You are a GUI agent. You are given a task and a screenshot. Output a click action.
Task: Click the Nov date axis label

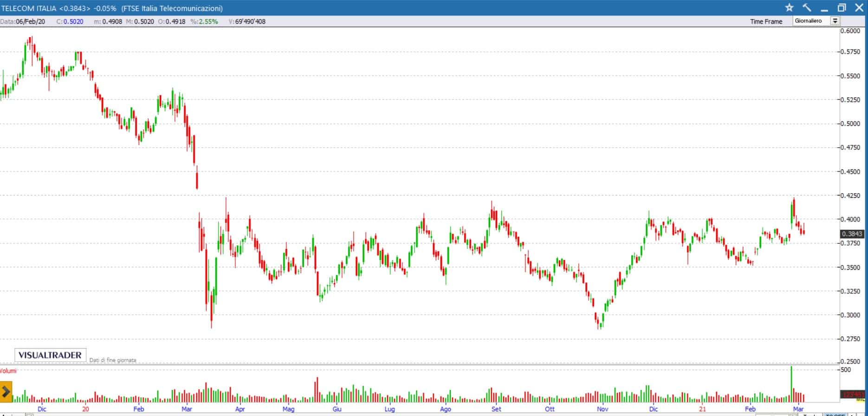point(602,409)
